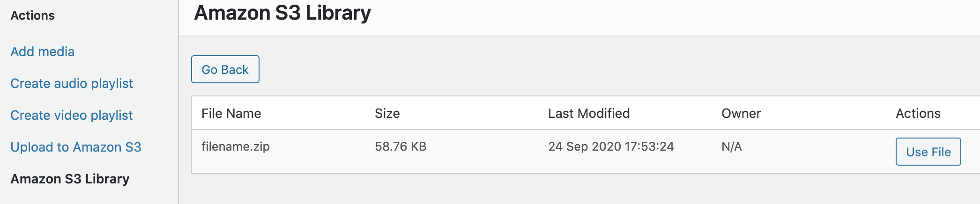The height and width of the screenshot is (204, 980).
Task: Click the Last Modified column header
Action: (x=588, y=113)
